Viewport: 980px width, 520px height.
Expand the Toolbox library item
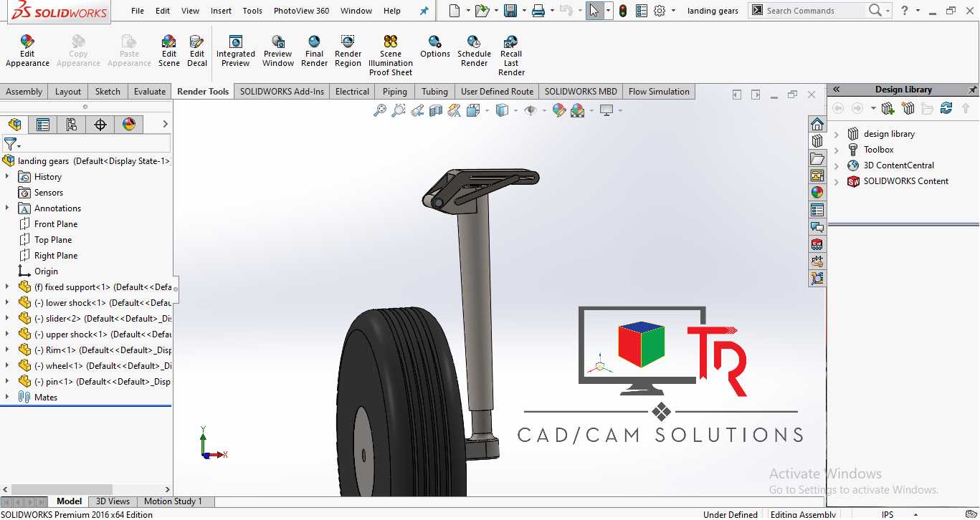(x=837, y=150)
